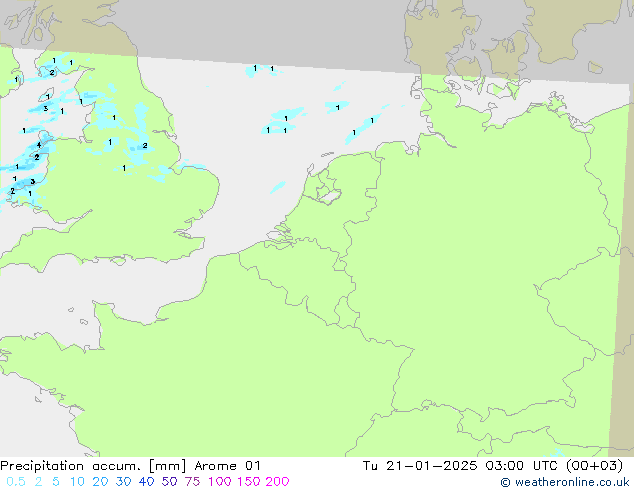
Task: Click the '(00+03)' forecast step label
Action: coord(595,466)
